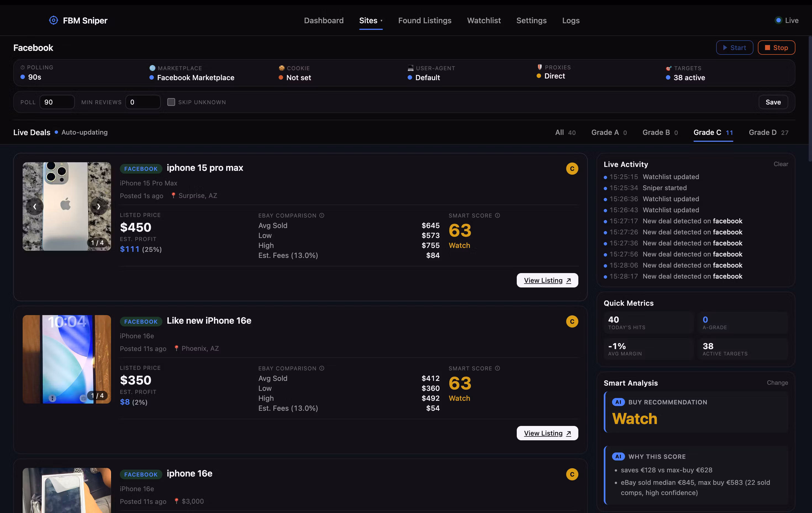This screenshot has height=513, width=812.
Task: Click the $350 listed price
Action: tap(136, 380)
